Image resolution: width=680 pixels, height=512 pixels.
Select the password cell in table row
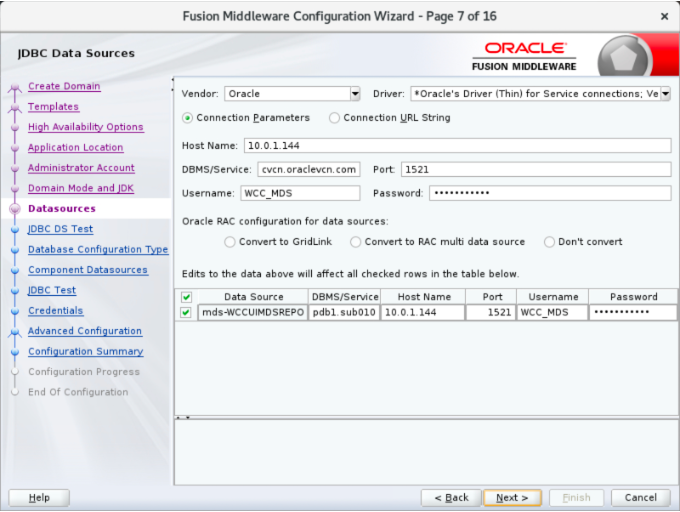[x=633, y=313]
